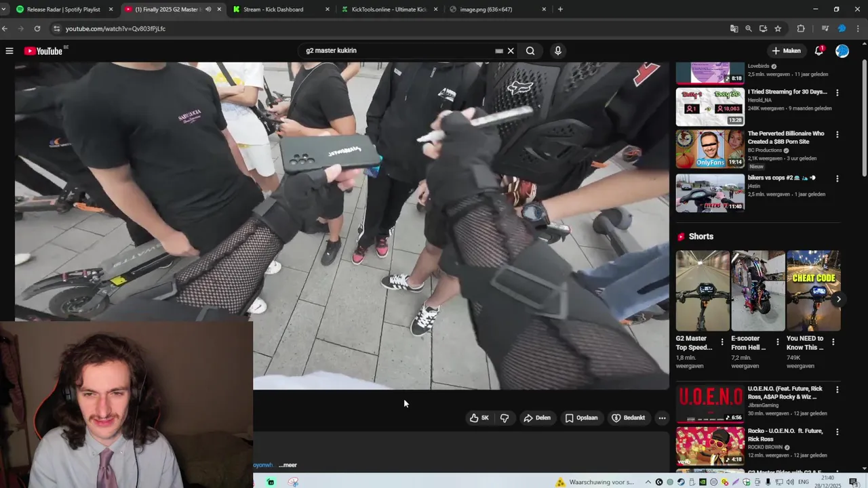The image size is (868, 488).
Task: Open options for You NEED to Know short
Action: point(833,342)
